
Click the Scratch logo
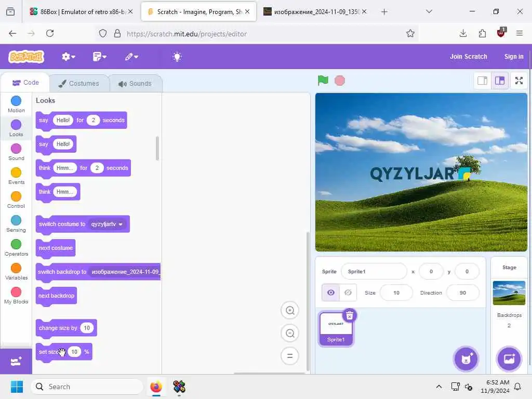pyautogui.click(x=26, y=57)
